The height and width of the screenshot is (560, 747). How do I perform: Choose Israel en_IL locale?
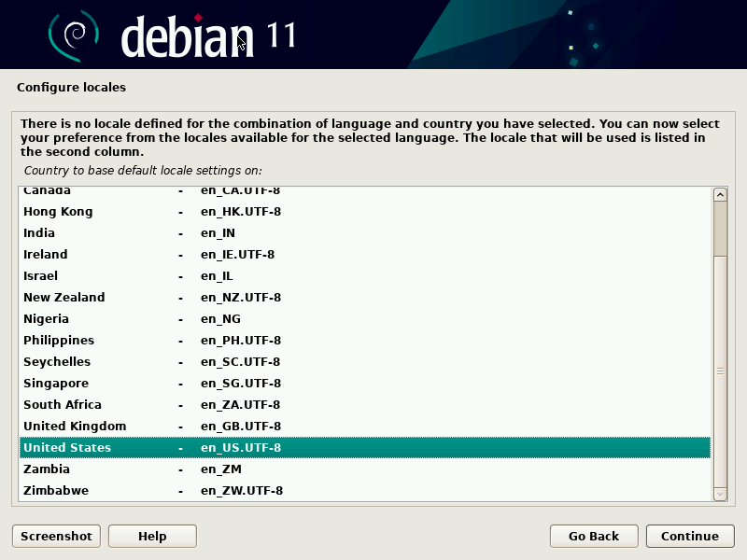[x=41, y=276]
